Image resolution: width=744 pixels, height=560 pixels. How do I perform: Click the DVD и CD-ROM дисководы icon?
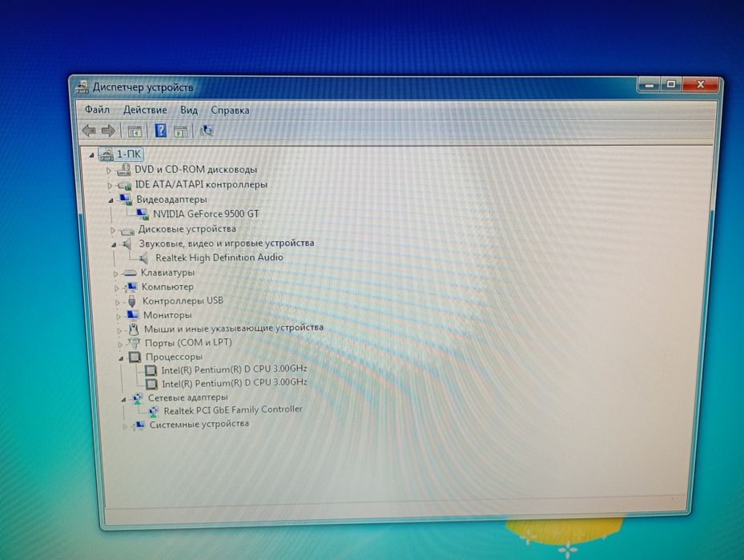pyautogui.click(x=124, y=169)
